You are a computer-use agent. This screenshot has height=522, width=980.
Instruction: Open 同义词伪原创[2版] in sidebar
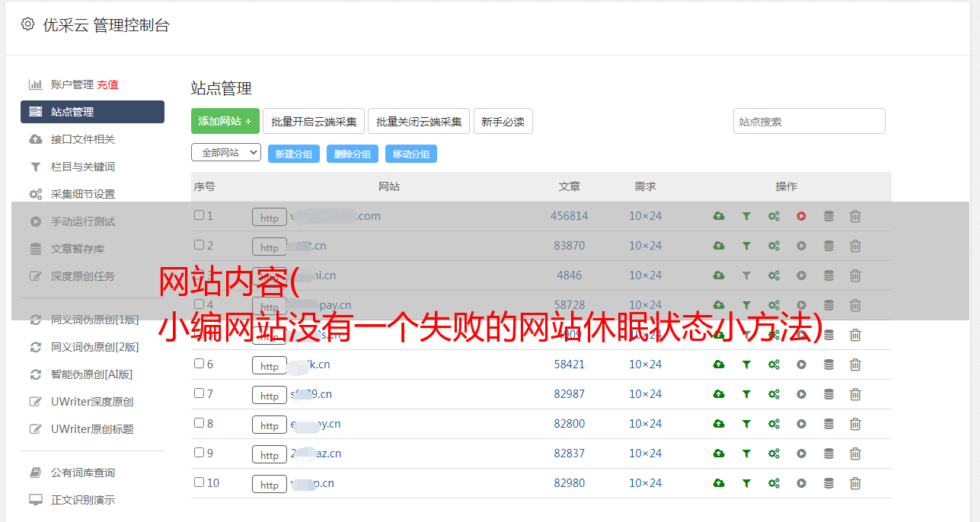click(x=95, y=347)
